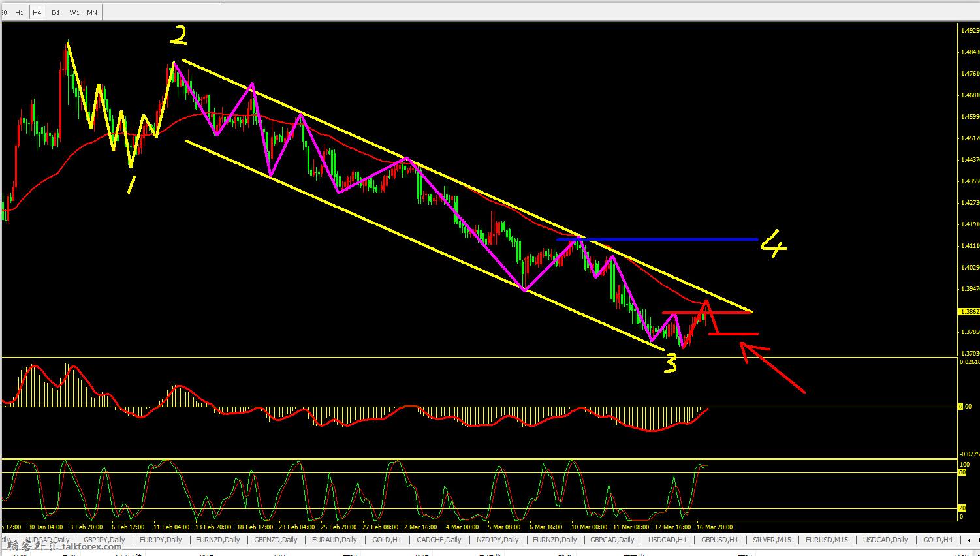Switch to the USDCAD,H1 chart tab
Screen dimensions: 980x556
(x=667, y=540)
